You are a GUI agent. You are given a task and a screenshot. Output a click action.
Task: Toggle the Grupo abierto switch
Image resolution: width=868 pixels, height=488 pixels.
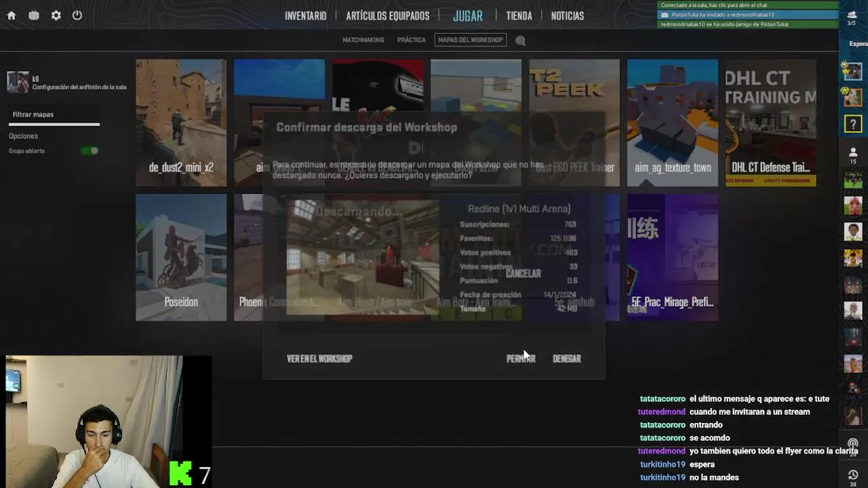pyautogui.click(x=90, y=150)
